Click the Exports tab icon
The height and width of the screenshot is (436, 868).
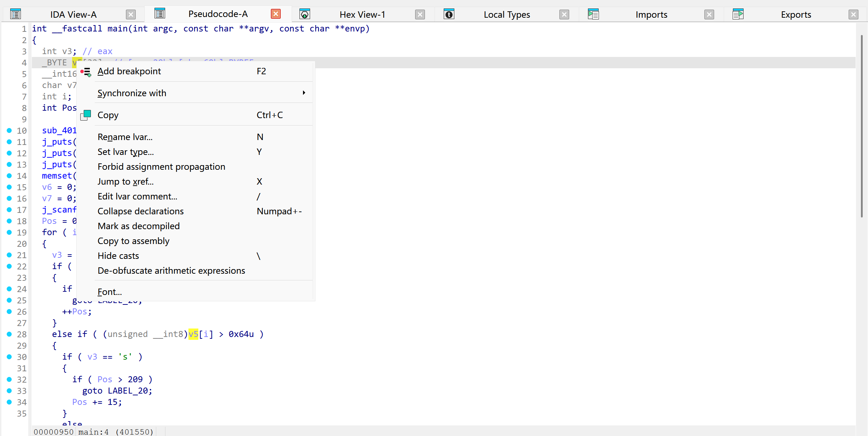coord(738,13)
